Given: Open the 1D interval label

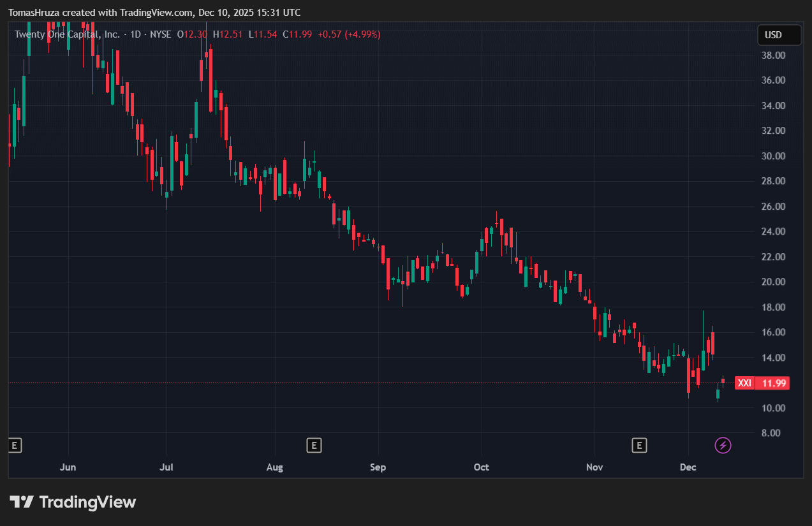Looking at the screenshot, I should (x=135, y=34).
